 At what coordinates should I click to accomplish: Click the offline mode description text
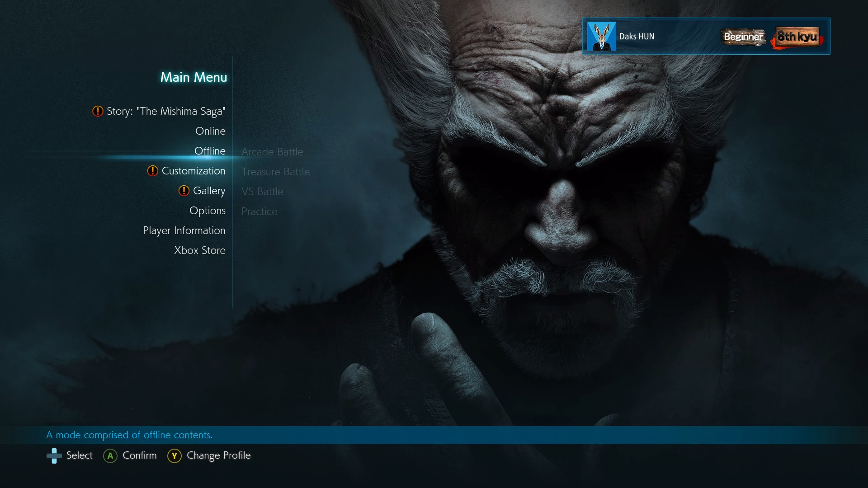point(129,435)
